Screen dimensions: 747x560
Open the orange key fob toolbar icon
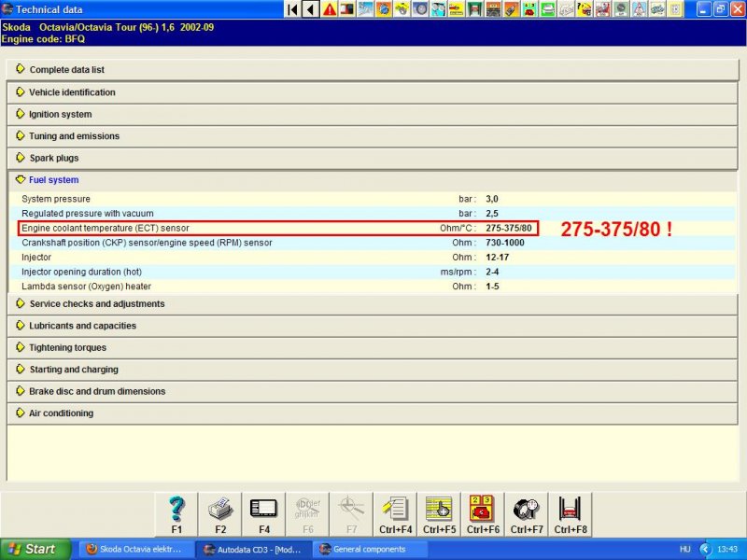click(511, 9)
